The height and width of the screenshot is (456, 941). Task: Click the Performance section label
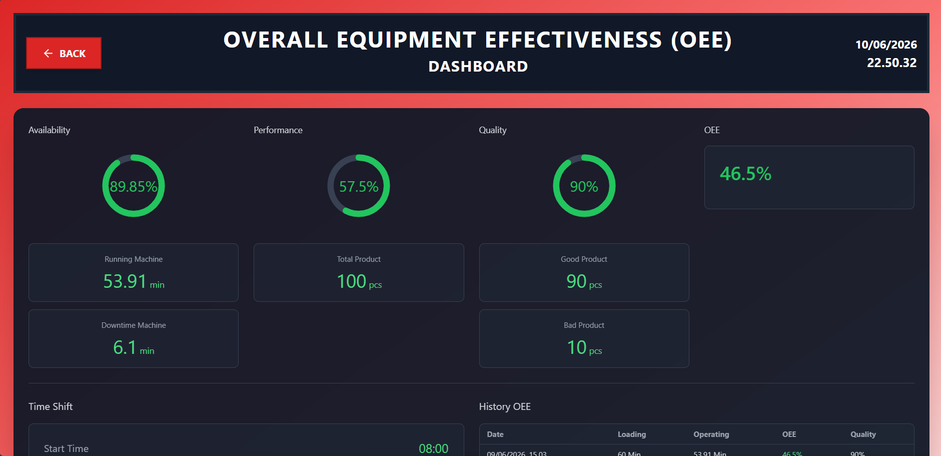point(278,130)
